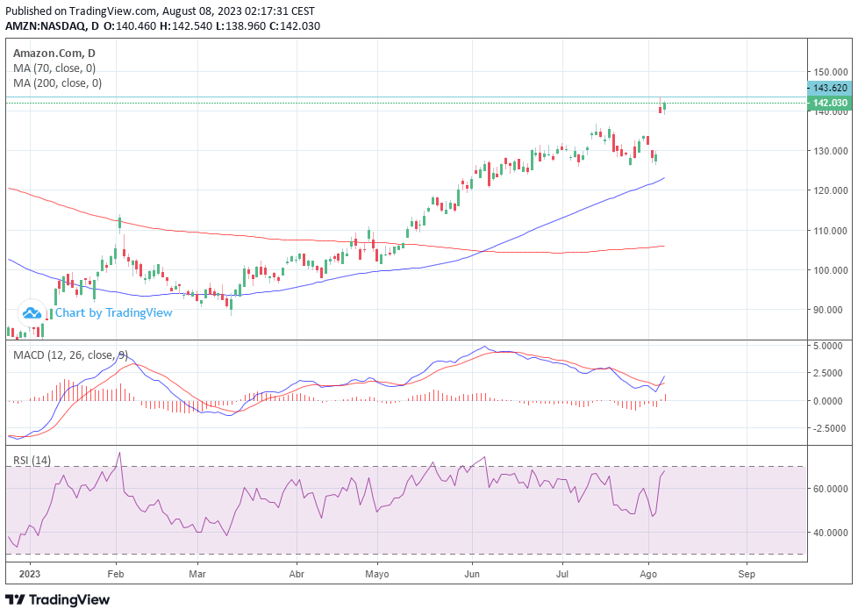Select the green 142.030 current price tag

829,103
